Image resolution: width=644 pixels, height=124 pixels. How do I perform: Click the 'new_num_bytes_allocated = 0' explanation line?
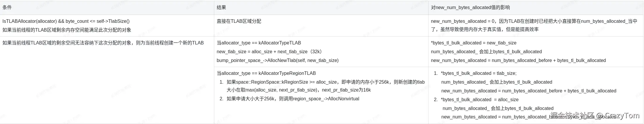point(534,21)
